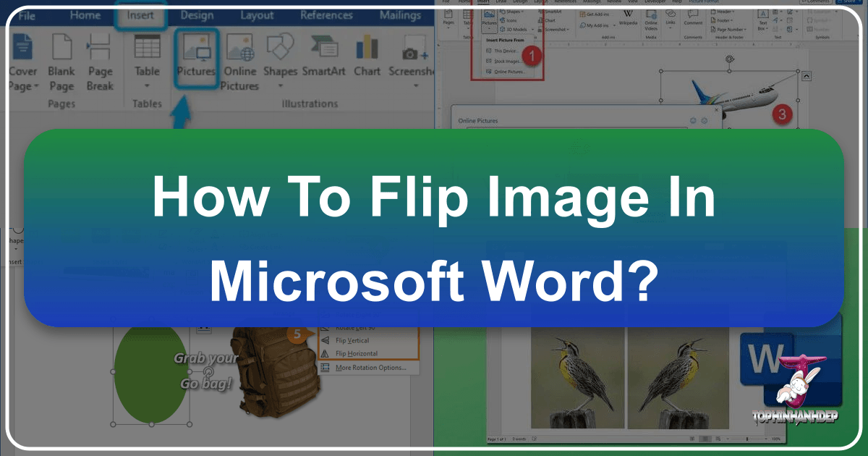Viewport: 868px width, 456px height.
Task: Expand the Cover Page dropdown
Action: (23, 87)
